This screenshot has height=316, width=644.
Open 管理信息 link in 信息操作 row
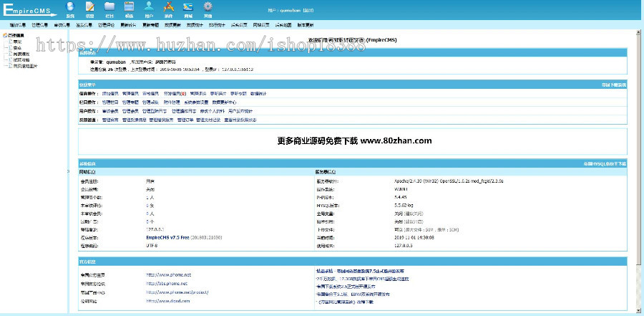point(131,93)
